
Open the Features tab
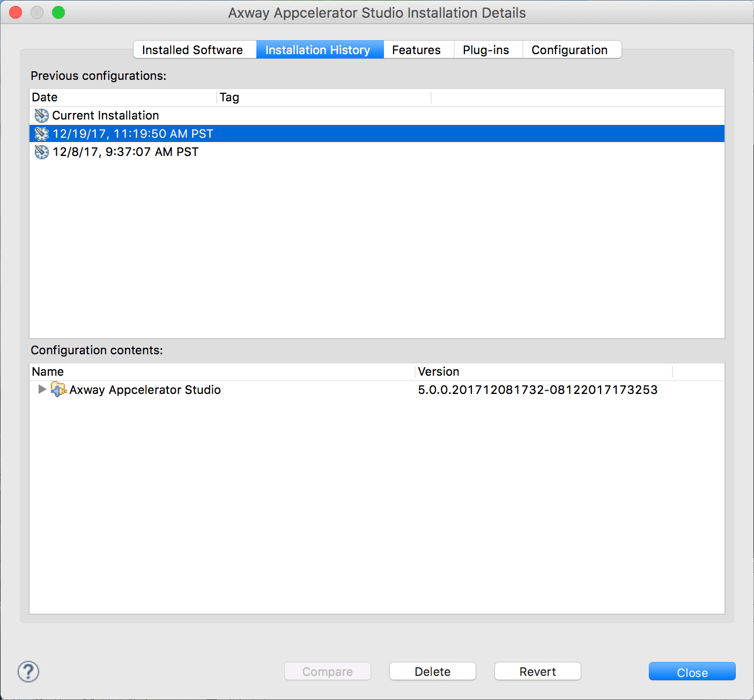point(418,50)
